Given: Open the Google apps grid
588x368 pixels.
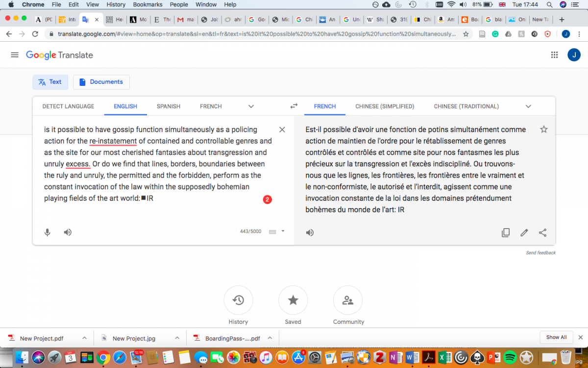Looking at the screenshot, I should tap(555, 55).
